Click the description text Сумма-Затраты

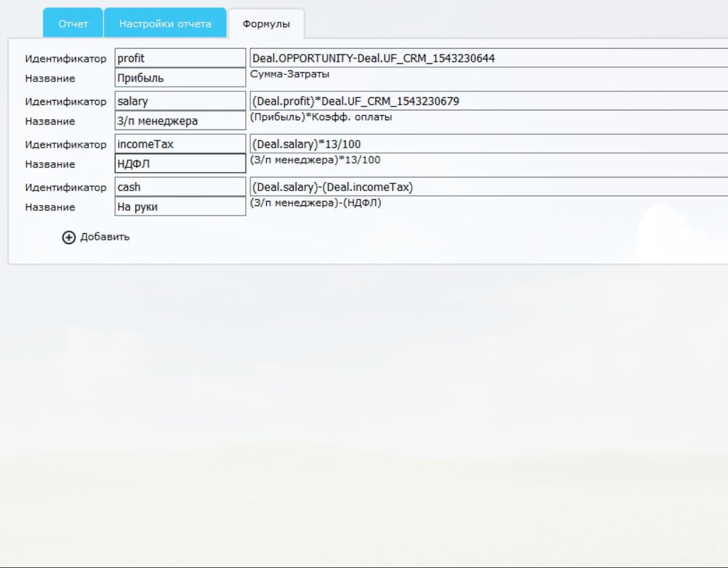coord(290,74)
